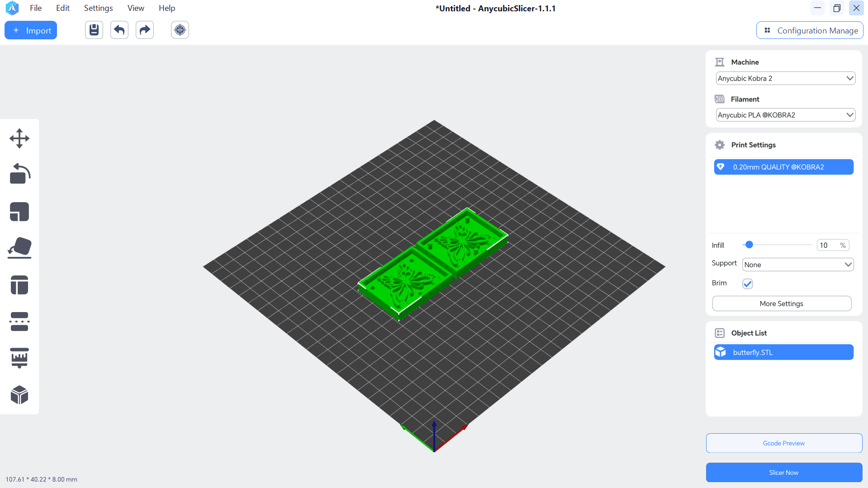Click the Import button
This screenshot has width=868, height=488.
click(31, 30)
